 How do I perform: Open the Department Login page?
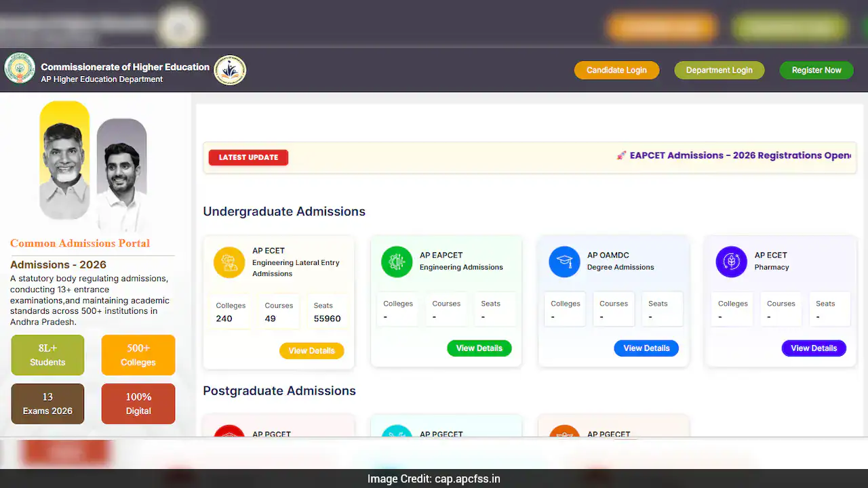click(x=719, y=70)
